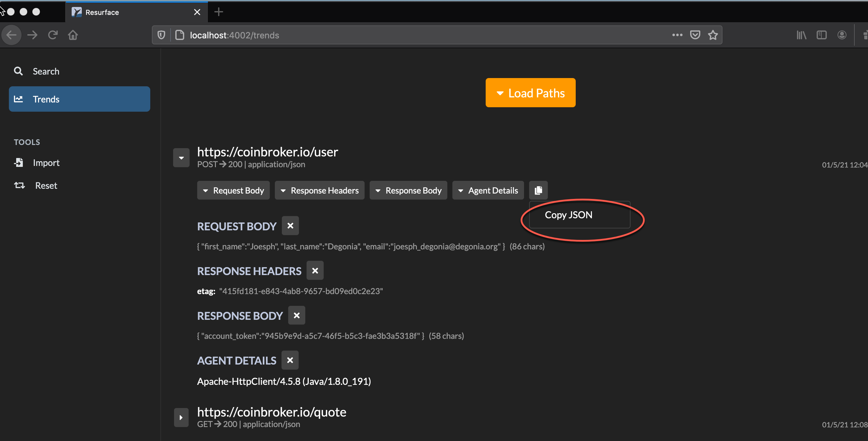Open a new browser tab
868x441 pixels.
tap(219, 12)
